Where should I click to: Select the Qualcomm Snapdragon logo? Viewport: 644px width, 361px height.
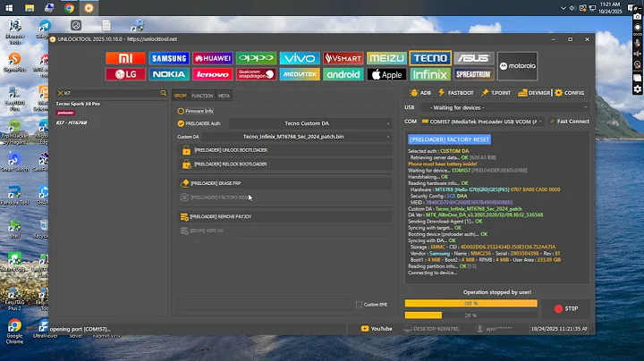pyautogui.click(x=256, y=74)
